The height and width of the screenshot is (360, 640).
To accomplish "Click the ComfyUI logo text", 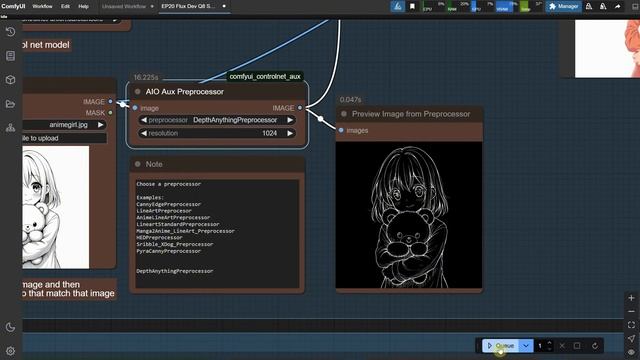I will pyautogui.click(x=13, y=7).
